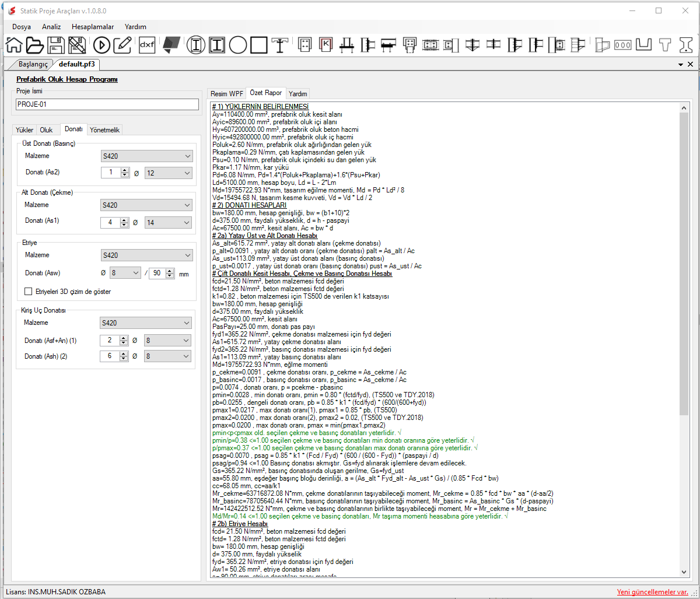Click the cross-shaped beam connection icon
Screen dimensions: 700x599
click(494, 44)
